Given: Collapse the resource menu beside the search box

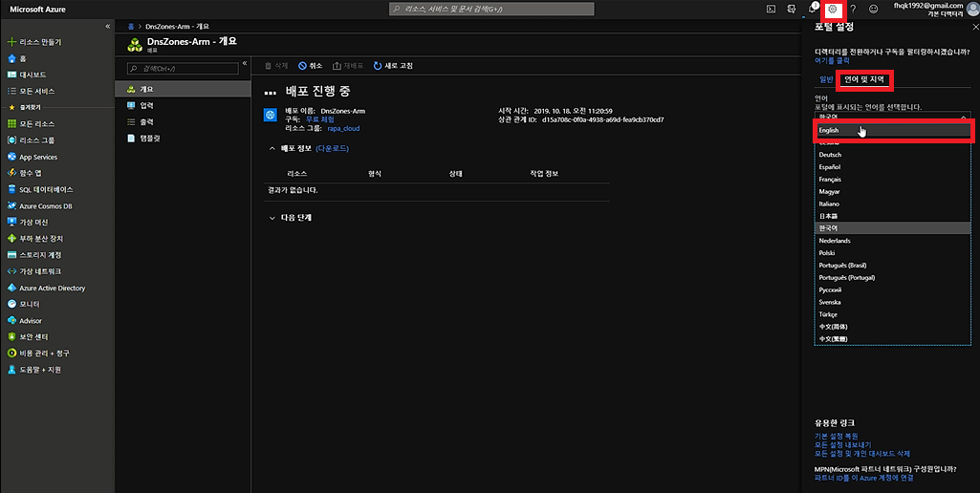Looking at the screenshot, I should 245,64.
